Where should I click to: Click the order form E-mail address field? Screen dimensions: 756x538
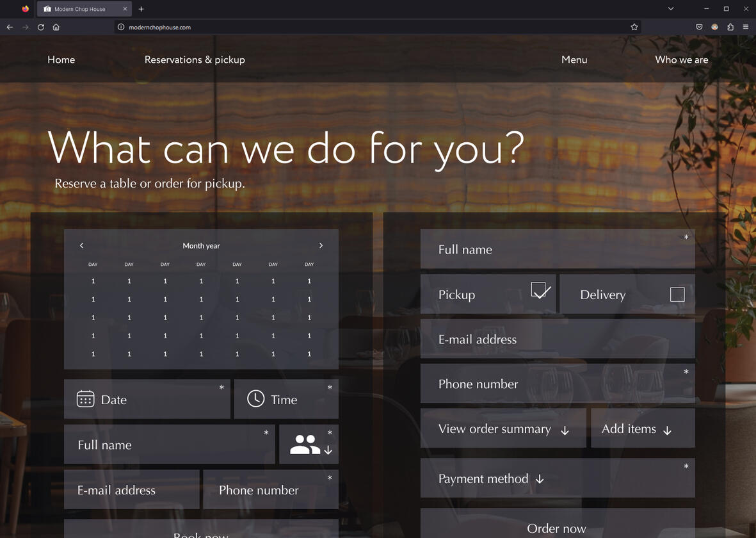(x=557, y=339)
